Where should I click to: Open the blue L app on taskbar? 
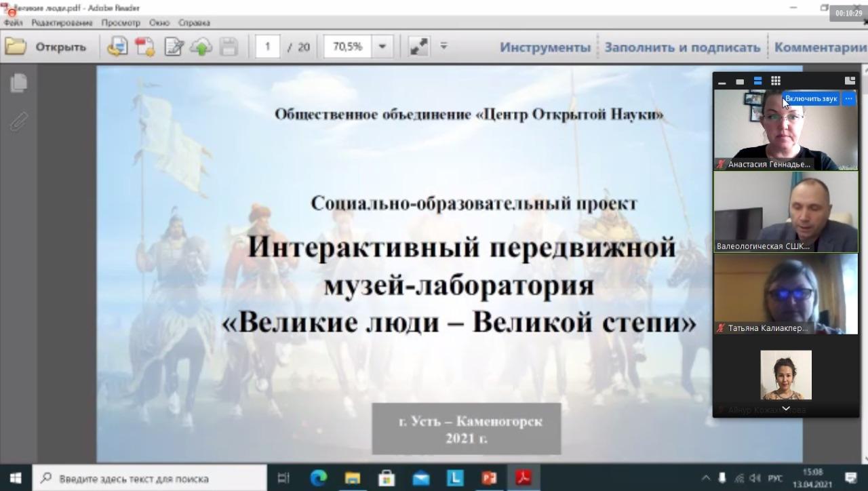pos(454,478)
